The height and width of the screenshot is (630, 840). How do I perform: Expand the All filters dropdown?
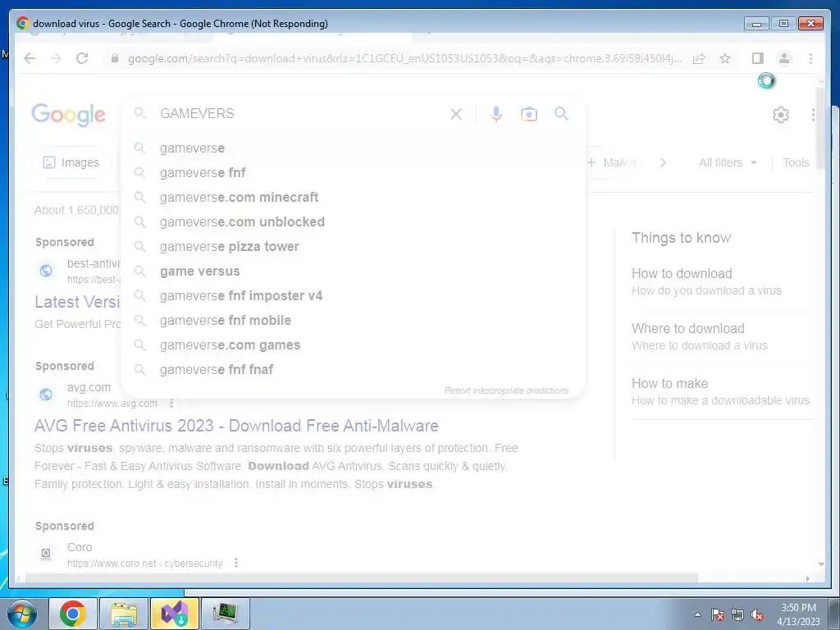[728, 162]
